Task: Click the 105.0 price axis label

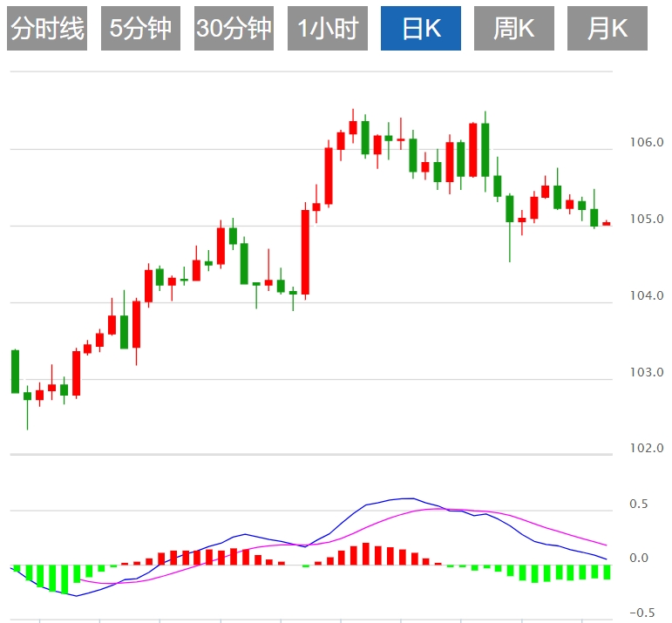Action: pos(646,220)
